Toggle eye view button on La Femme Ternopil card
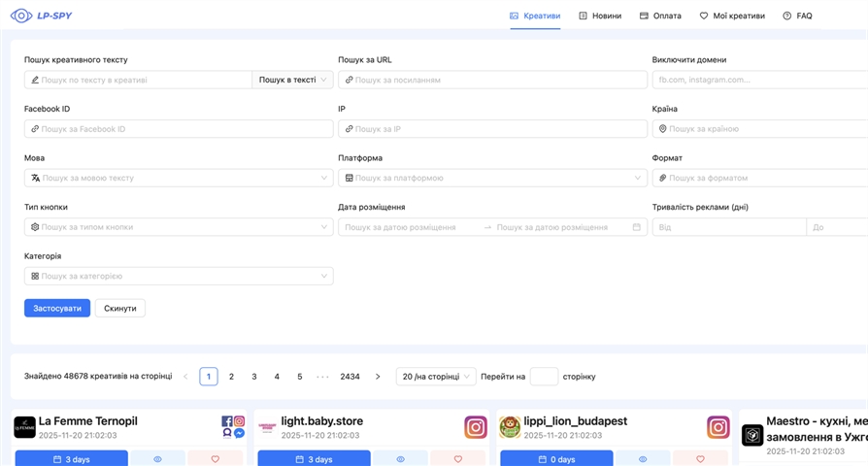 157,459
